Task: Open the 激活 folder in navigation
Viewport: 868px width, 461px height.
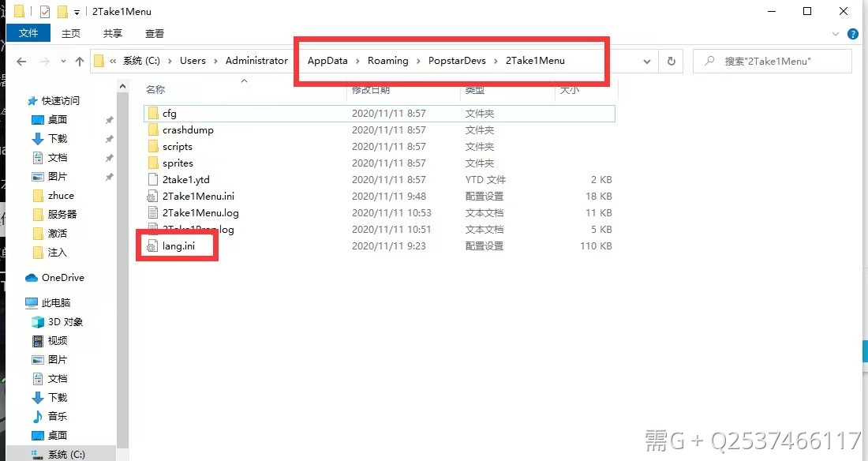Action: point(58,234)
